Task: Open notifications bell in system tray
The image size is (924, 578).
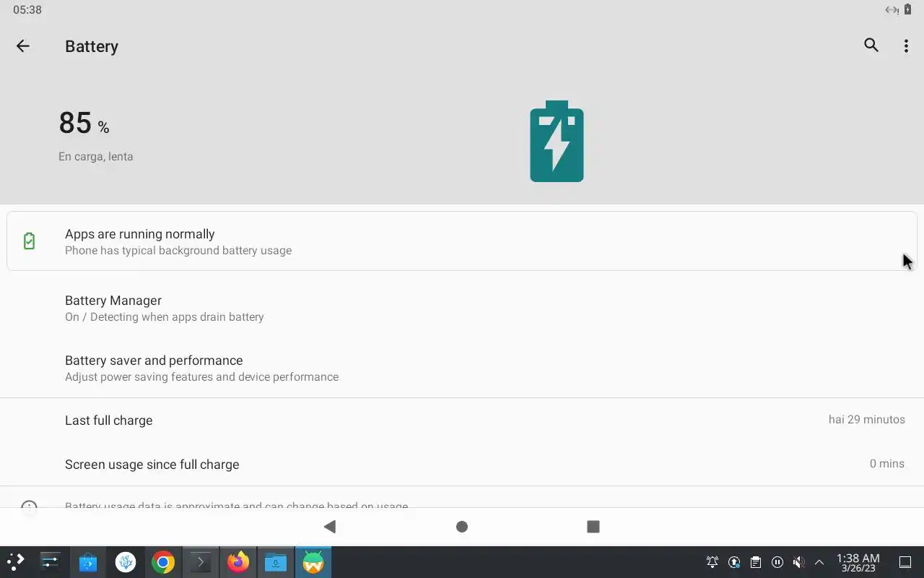Action: point(712,562)
